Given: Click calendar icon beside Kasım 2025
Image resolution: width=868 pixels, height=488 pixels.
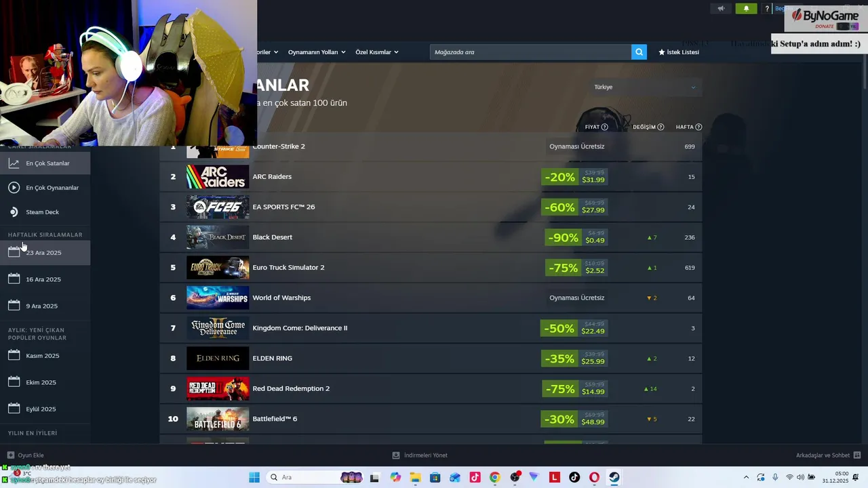Looking at the screenshot, I should [14, 355].
